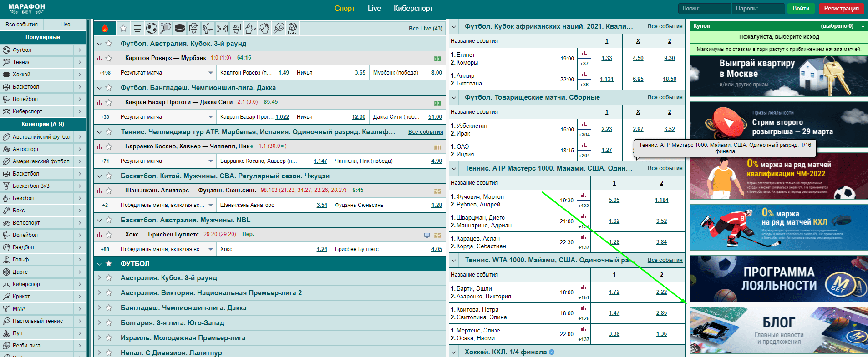Filter live events by Futsal icon
The image size is (868, 357).
pos(293,28)
